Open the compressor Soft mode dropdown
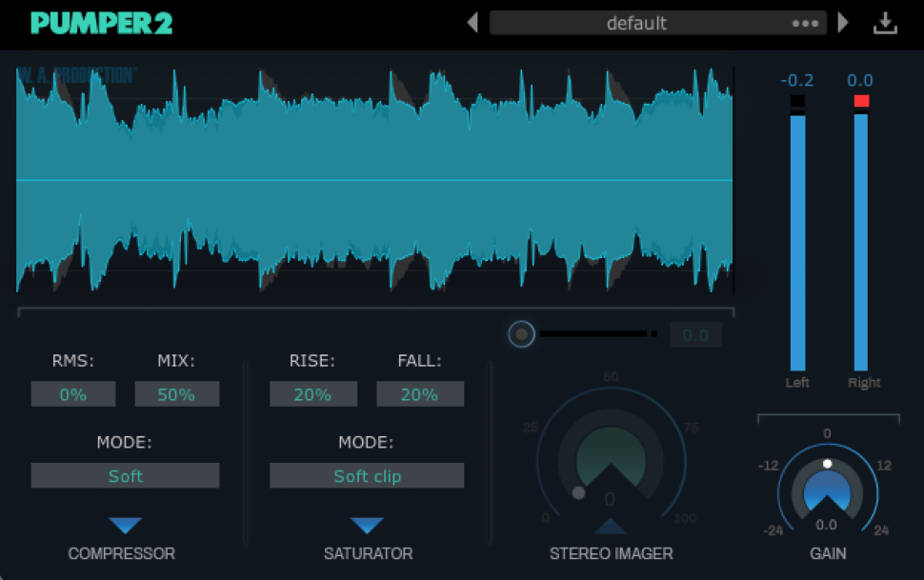 pyautogui.click(x=125, y=475)
